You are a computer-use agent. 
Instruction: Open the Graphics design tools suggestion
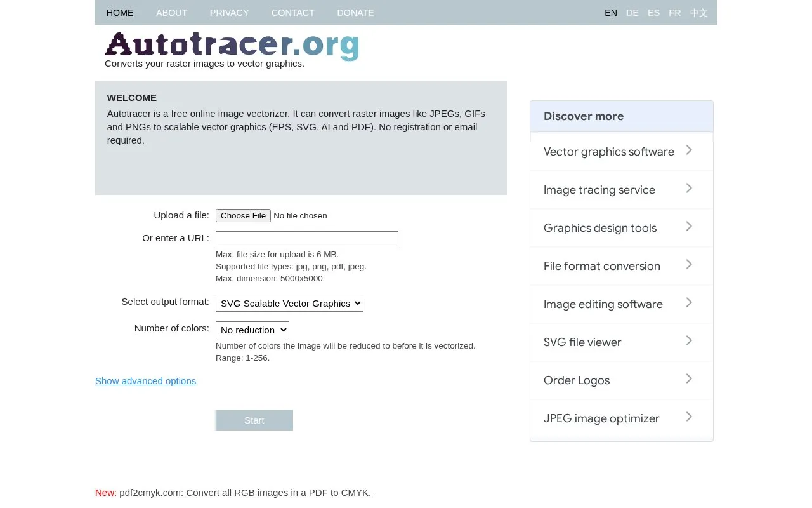point(622,228)
